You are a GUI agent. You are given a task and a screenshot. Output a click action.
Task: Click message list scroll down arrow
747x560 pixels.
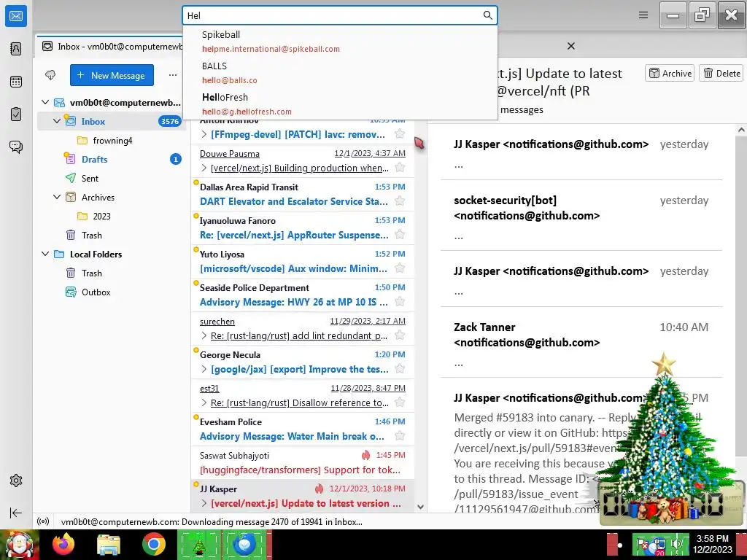click(x=420, y=507)
